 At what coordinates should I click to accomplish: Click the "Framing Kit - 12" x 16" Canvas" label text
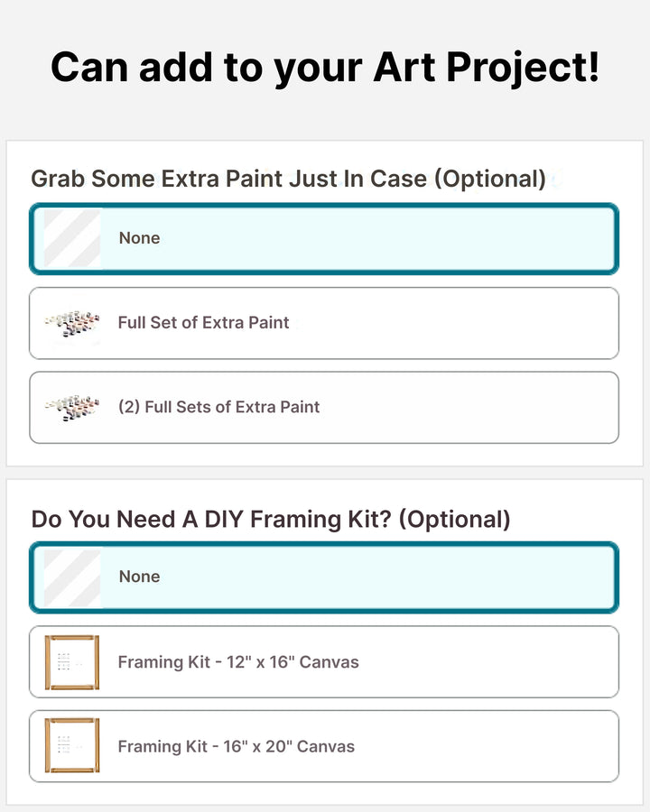(x=238, y=662)
